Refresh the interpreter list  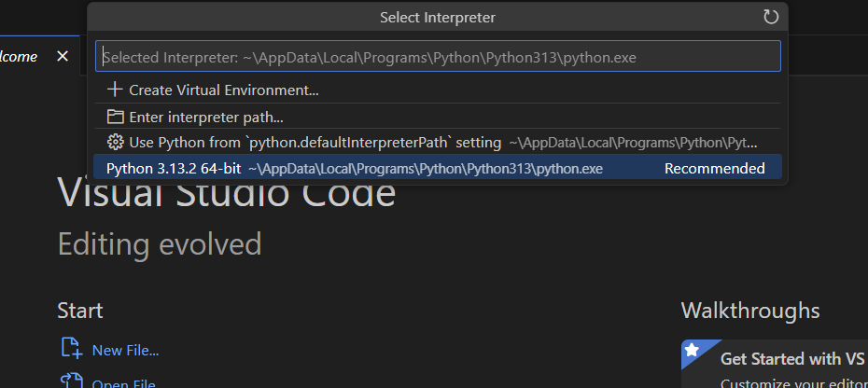click(771, 17)
